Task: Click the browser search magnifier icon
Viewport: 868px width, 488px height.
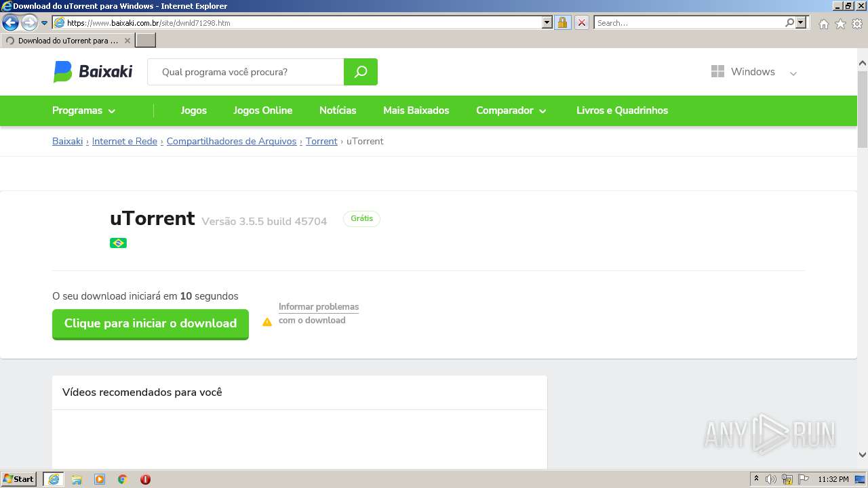Action: 789,22
